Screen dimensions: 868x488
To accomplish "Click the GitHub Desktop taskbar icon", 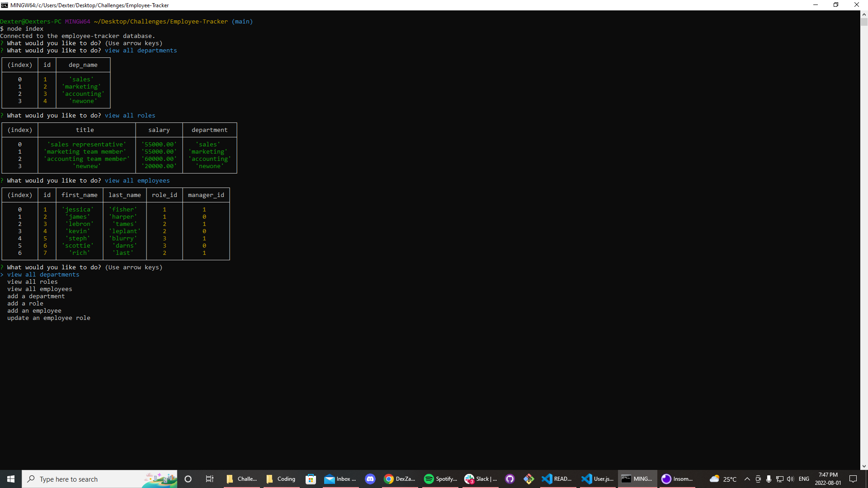I will 510,479.
